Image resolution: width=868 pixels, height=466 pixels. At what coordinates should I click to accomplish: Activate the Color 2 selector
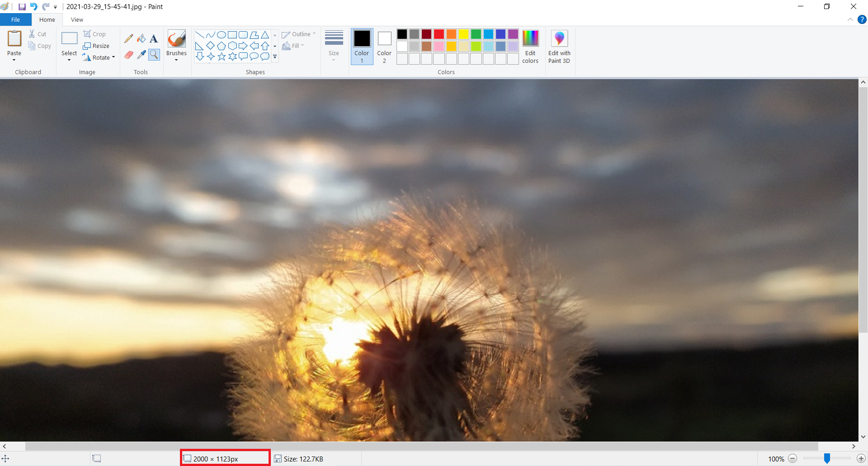(x=384, y=47)
